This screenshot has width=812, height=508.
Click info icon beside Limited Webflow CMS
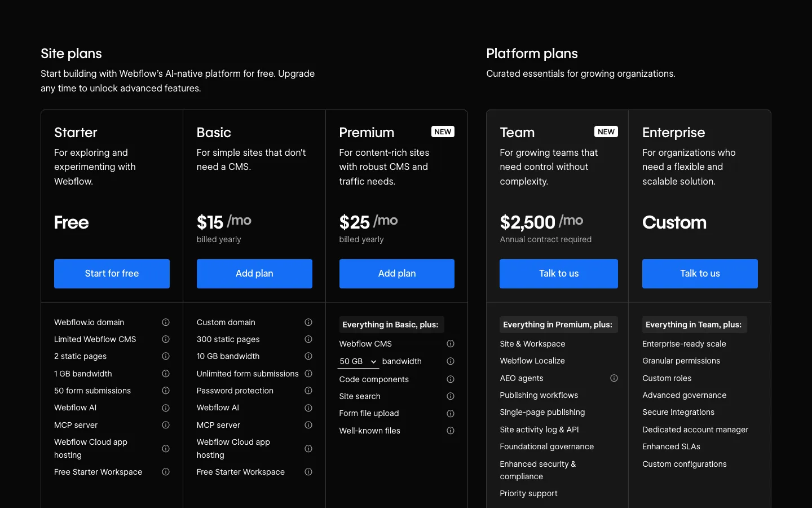[x=166, y=339]
